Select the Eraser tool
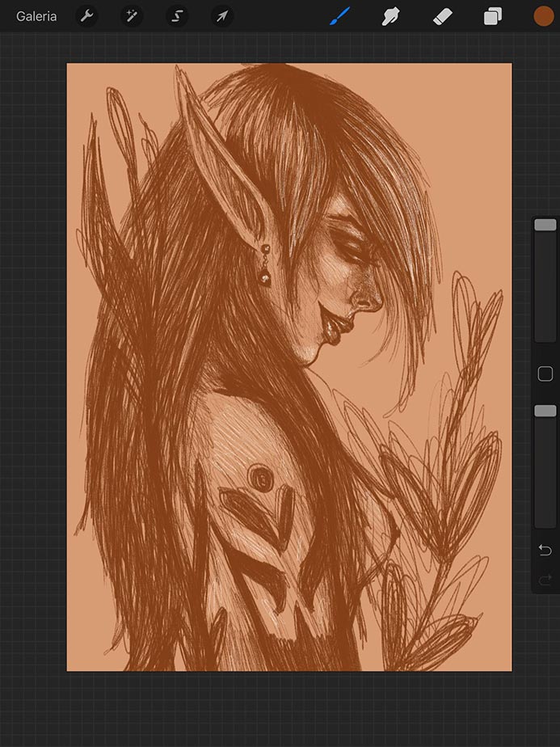 point(442,17)
